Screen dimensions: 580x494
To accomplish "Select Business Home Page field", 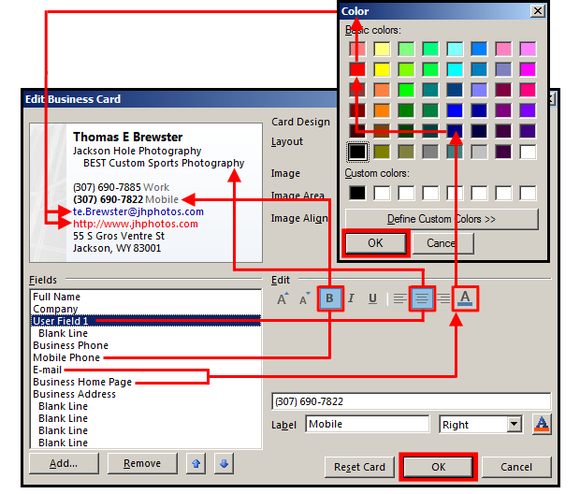I will click(x=82, y=382).
